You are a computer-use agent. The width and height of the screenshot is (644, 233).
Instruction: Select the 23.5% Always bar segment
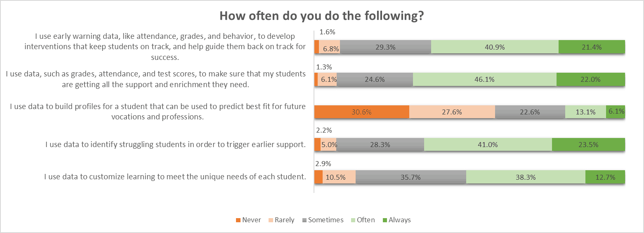click(588, 145)
